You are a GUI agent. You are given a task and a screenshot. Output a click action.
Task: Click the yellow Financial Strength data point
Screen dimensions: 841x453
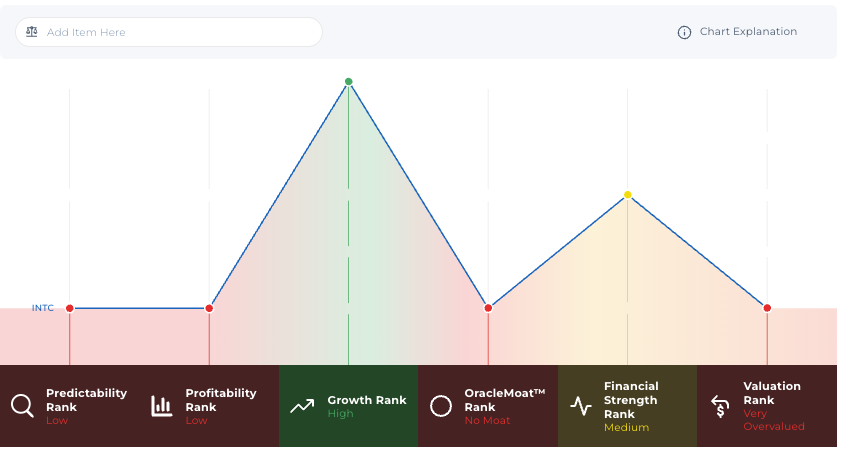(628, 195)
